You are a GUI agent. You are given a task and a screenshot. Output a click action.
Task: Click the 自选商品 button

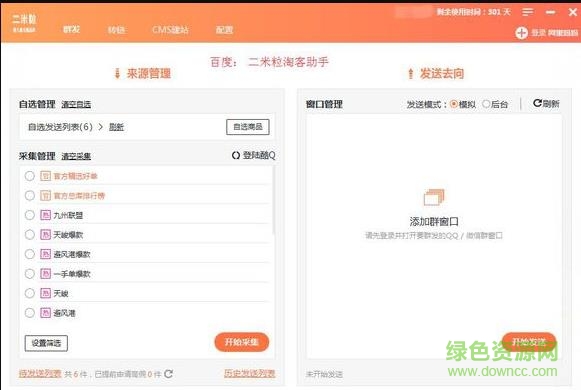click(x=248, y=127)
